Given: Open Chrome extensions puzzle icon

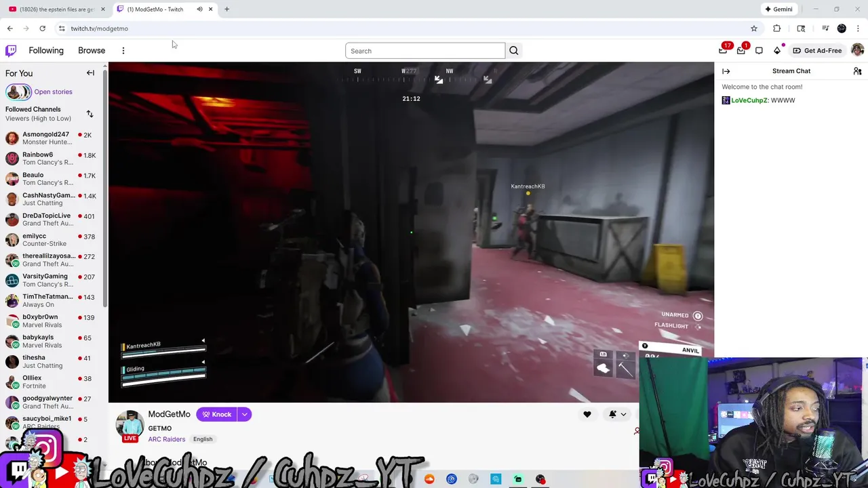Looking at the screenshot, I should (777, 28).
